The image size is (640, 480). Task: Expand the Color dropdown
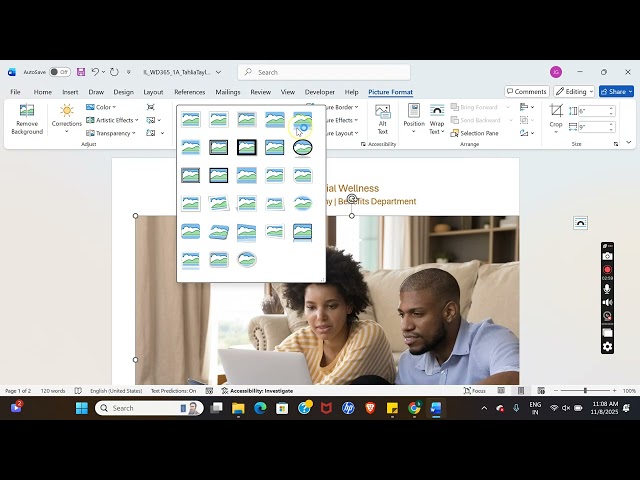101,107
